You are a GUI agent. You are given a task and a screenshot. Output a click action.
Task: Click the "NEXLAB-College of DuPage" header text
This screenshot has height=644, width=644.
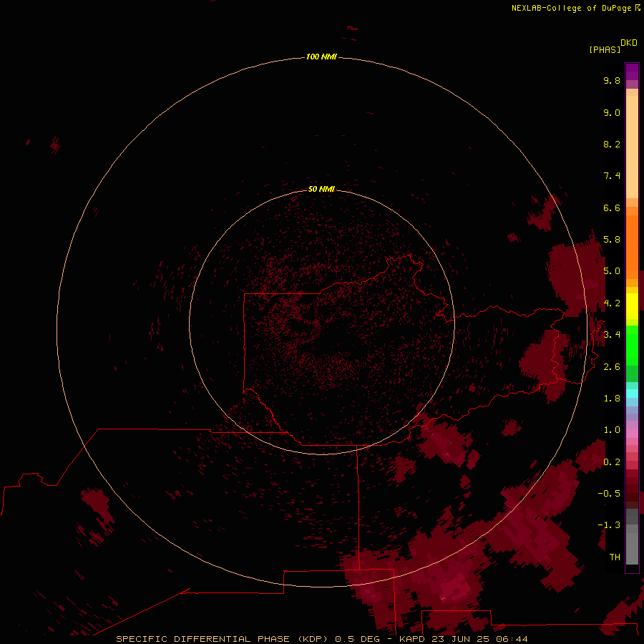click(572, 8)
